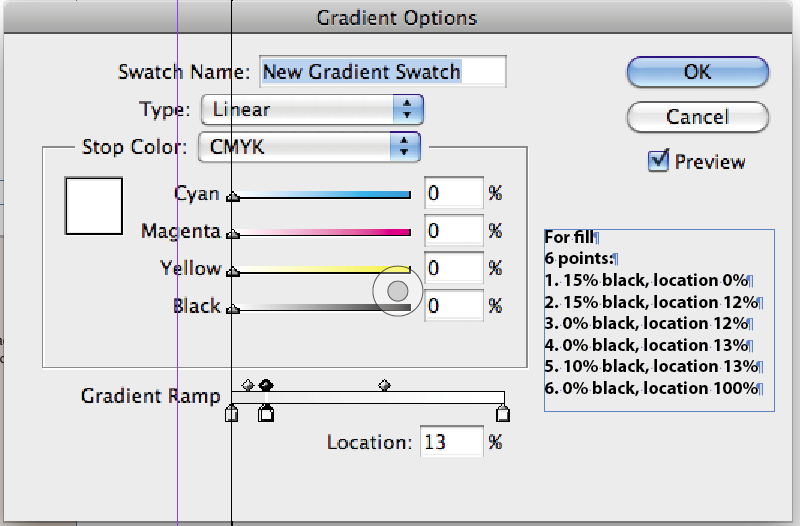Open the Type Linear dropdown
This screenshot has height=526, width=800.
(x=312, y=109)
